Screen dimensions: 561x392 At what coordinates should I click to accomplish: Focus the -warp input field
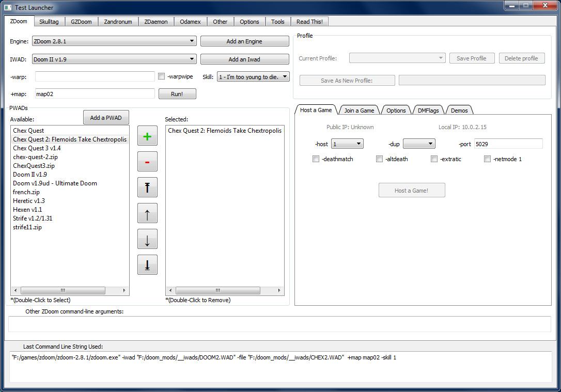coord(95,76)
